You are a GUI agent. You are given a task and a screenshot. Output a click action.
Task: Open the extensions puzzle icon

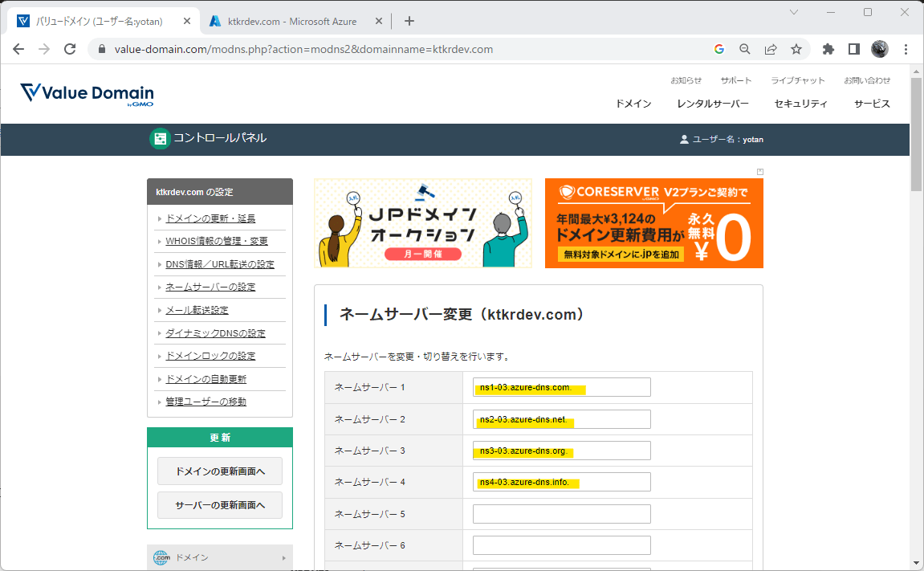point(828,49)
